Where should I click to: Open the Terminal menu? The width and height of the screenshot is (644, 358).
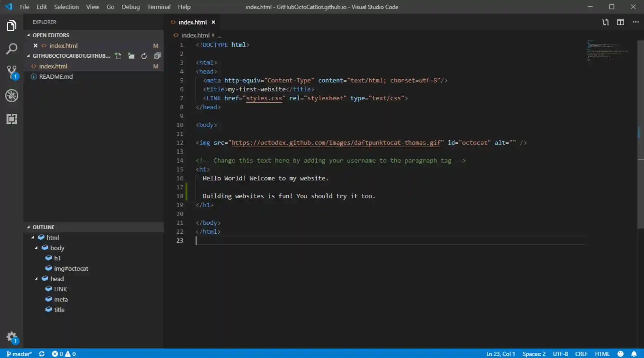point(158,7)
